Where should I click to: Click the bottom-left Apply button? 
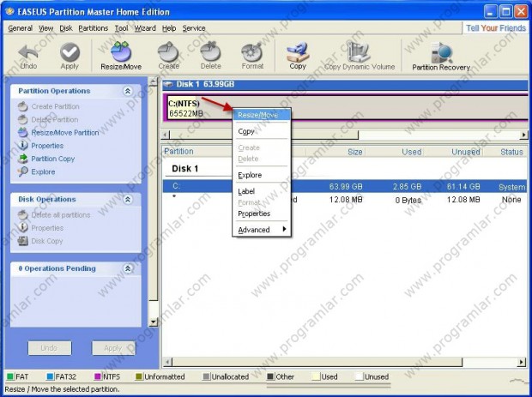pos(113,348)
